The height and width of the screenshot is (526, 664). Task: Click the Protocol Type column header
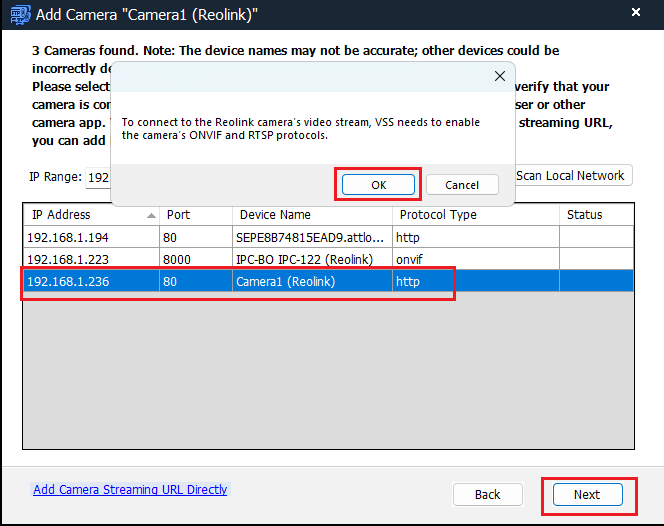[474, 215]
